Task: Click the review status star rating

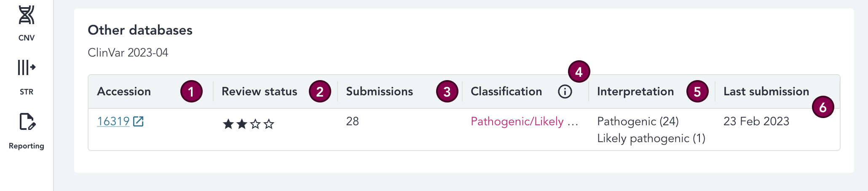Action: pyautogui.click(x=248, y=124)
